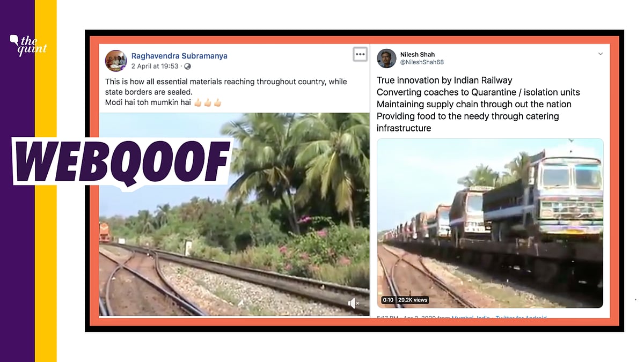Play the tweet video showing trucks on train
The image size is (644, 362).
click(490, 223)
